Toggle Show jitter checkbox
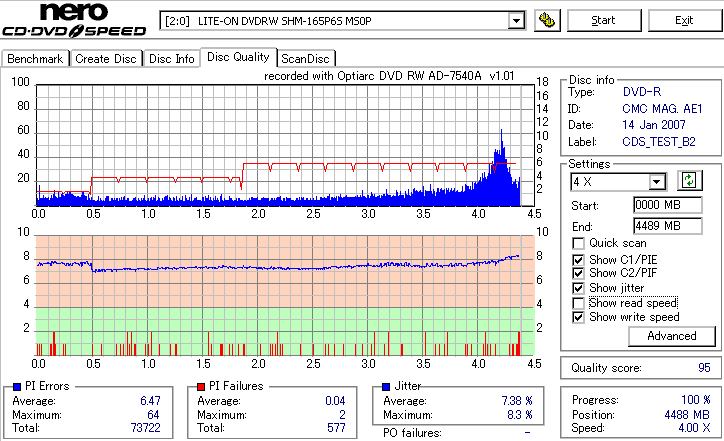The image size is (724, 441). coord(578,288)
